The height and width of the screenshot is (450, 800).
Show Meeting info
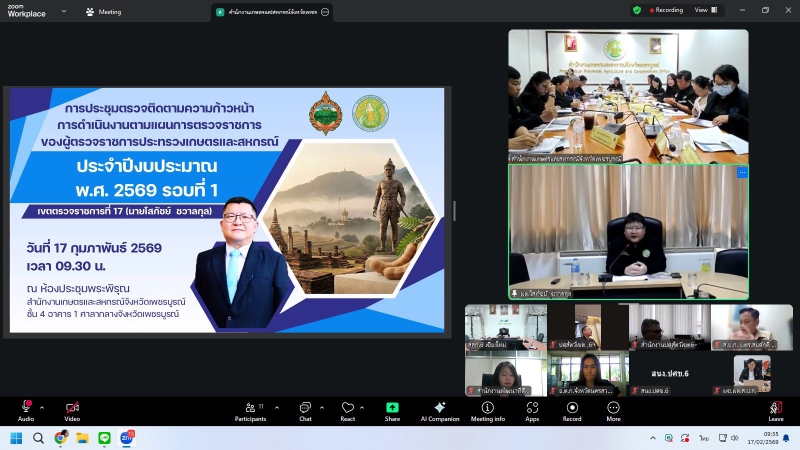pyautogui.click(x=487, y=408)
